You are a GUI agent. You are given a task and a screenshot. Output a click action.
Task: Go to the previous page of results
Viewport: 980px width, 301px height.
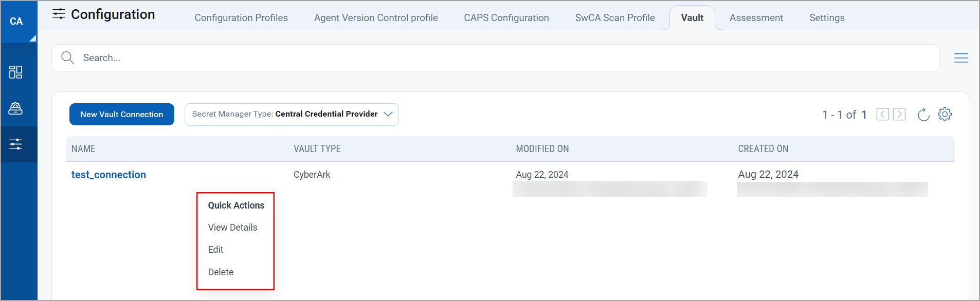(882, 114)
